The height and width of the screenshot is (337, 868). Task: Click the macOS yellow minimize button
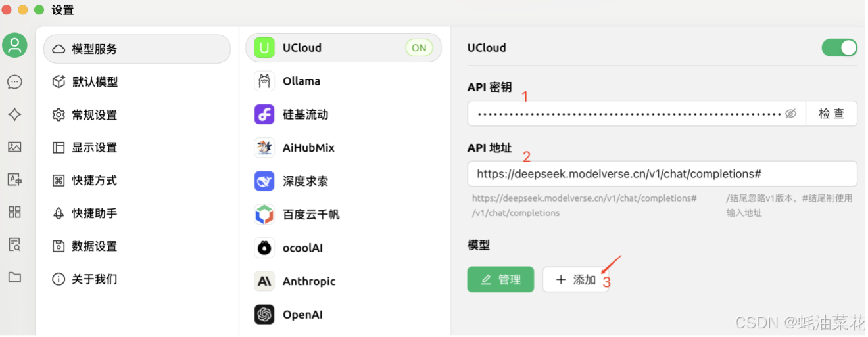pos(23,11)
